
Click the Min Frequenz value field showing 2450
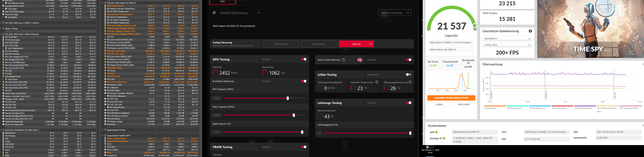click(x=217, y=98)
